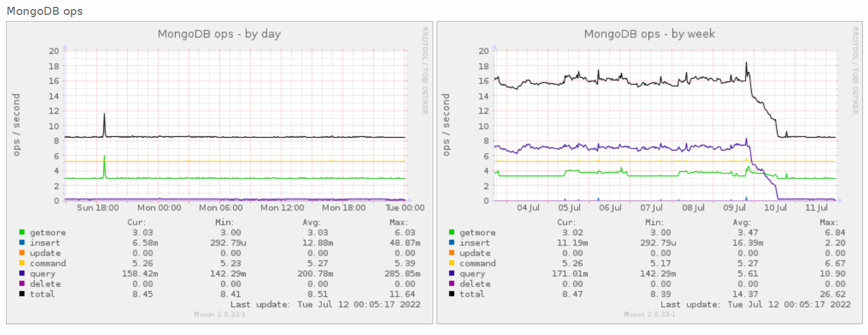Click '09 Jul' x-axis label
This screenshot has width=868, height=335.
pos(735,208)
